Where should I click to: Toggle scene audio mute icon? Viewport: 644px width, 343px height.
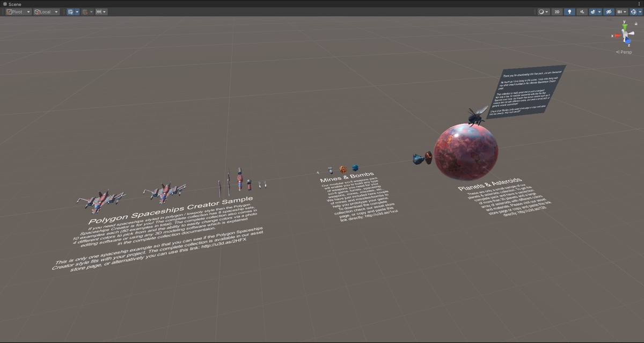point(582,12)
